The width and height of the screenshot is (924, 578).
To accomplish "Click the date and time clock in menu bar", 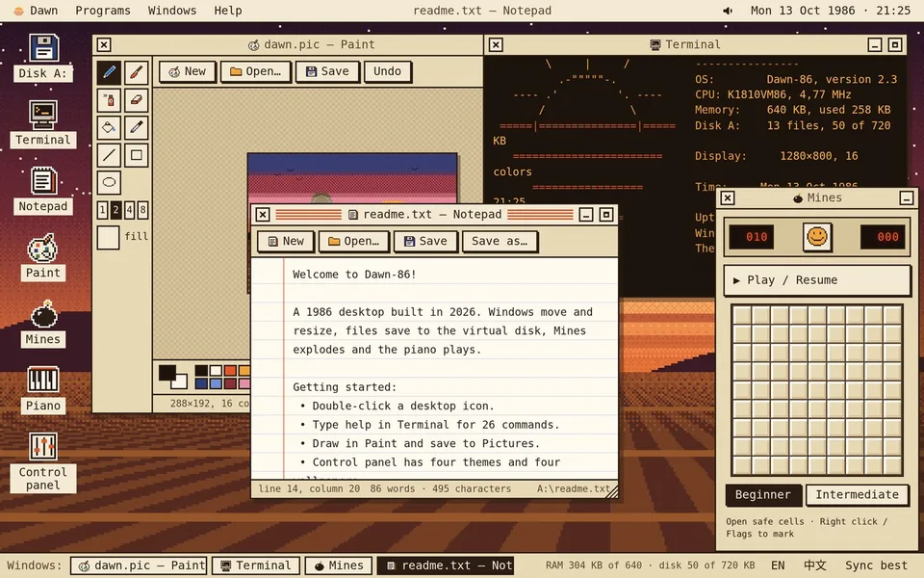I will click(831, 11).
